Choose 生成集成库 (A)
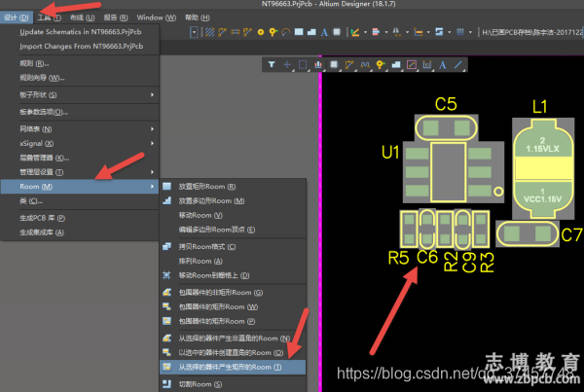The height and width of the screenshot is (392, 584). [80, 232]
